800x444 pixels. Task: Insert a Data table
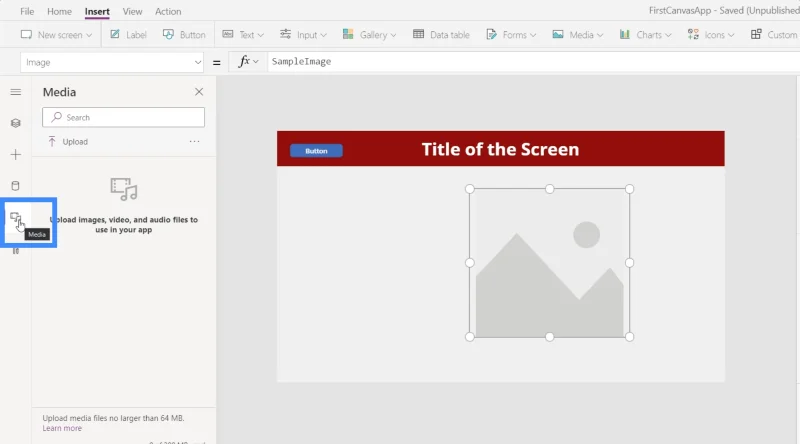[x=441, y=35]
